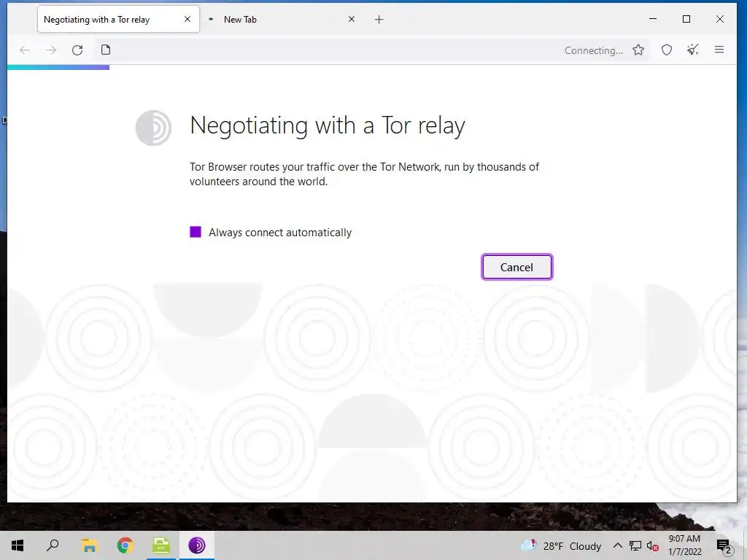Open the green app on the taskbar
The width and height of the screenshot is (747, 560).
coord(161,545)
